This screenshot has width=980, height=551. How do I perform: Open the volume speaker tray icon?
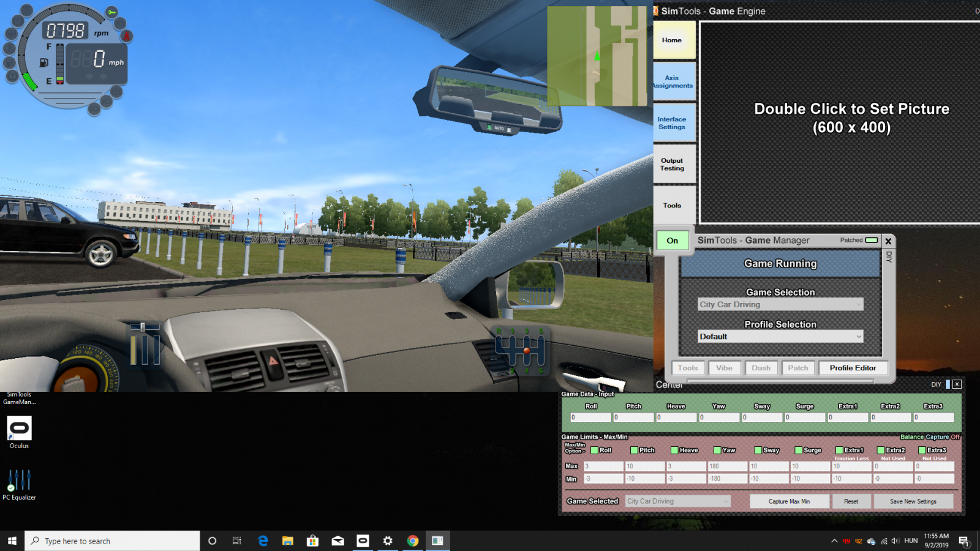895,541
